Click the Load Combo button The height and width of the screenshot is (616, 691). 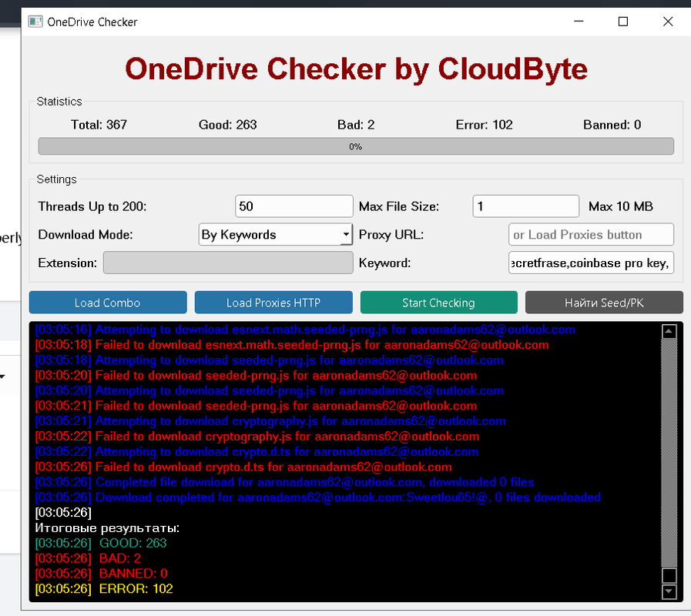tap(108, 303)
